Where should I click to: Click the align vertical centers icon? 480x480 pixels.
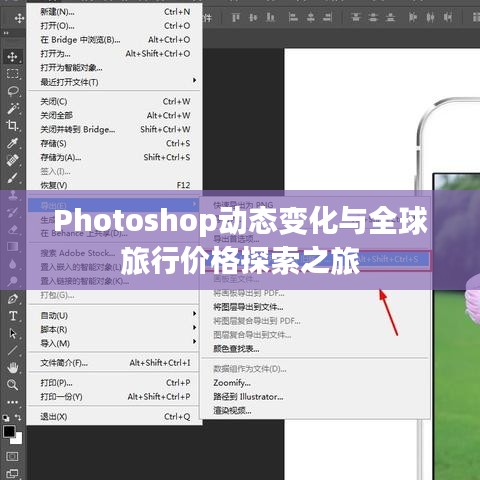pyautogui.click(x=253, y=17)
